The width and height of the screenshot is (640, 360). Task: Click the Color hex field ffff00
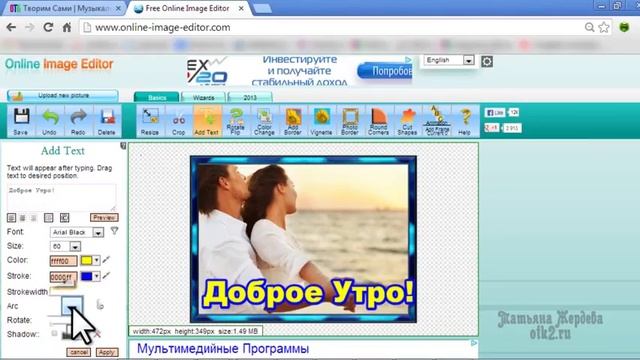(63, 261)
